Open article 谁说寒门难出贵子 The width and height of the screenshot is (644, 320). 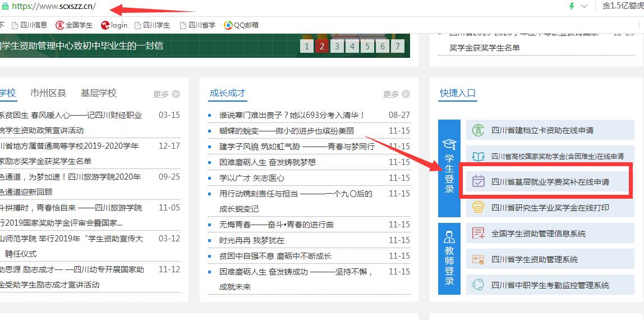tap(292, 115)
